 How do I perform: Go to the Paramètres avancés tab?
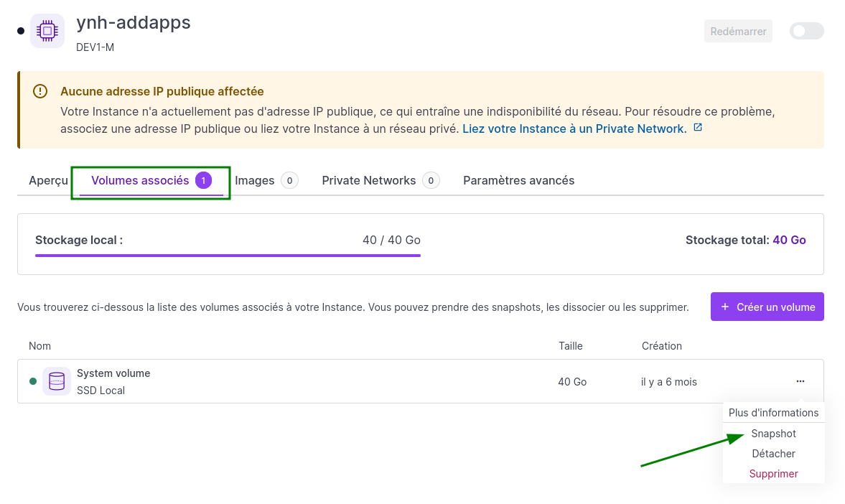518,180
